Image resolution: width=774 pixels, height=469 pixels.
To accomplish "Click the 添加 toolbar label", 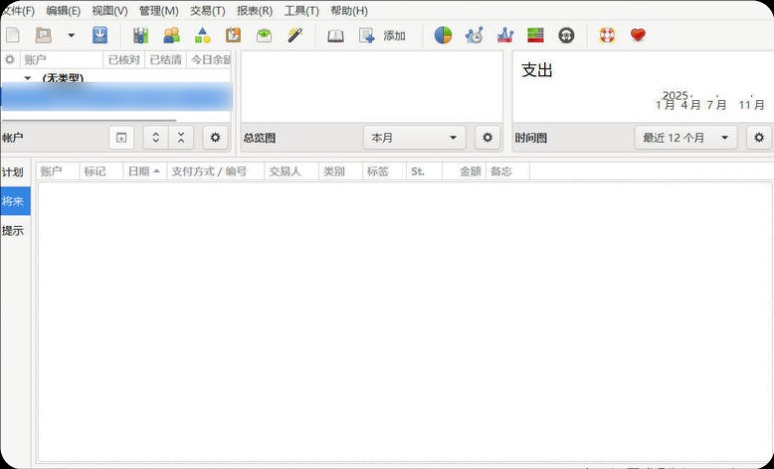I will point(394,36).
